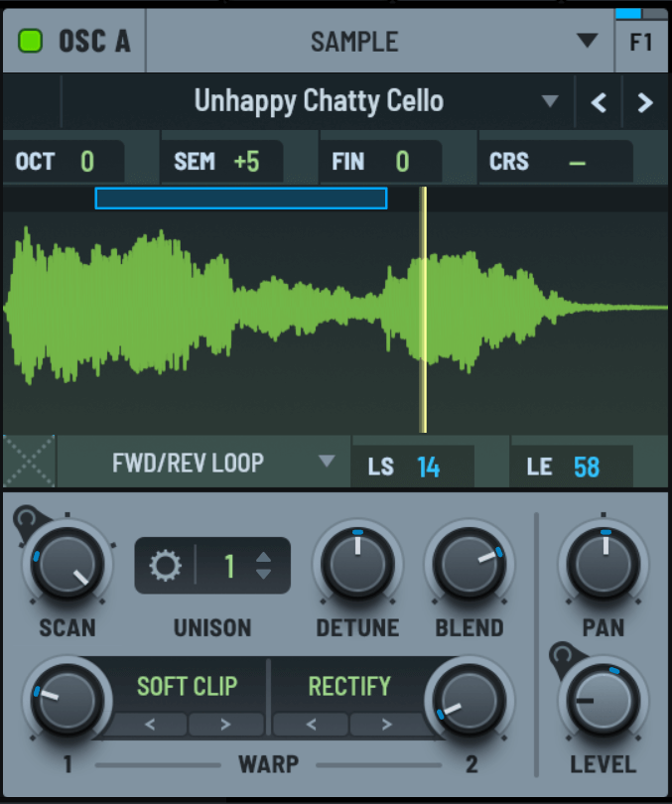672x804 pixels.
Task: Click the unison voice count stepper arrows
Action: [x=263, y=566]
